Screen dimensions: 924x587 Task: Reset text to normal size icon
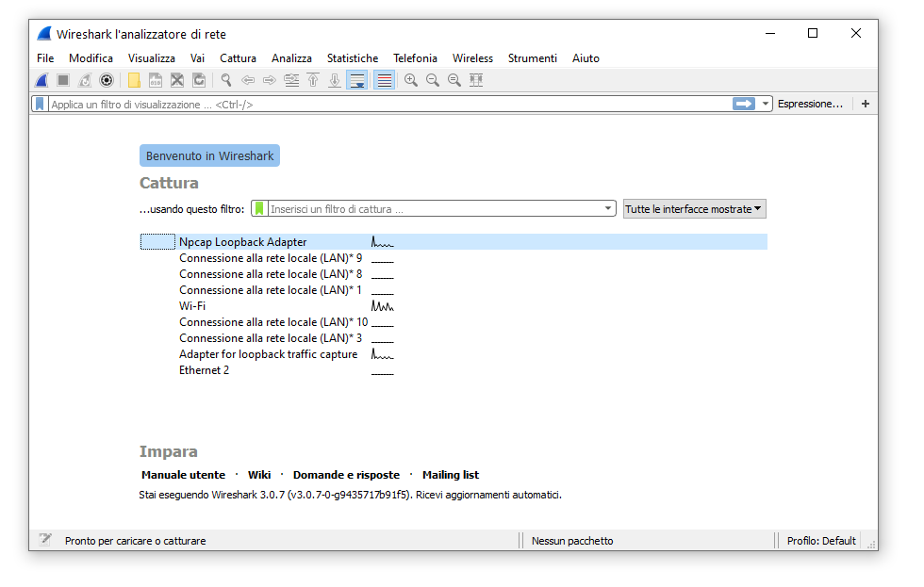454,80
